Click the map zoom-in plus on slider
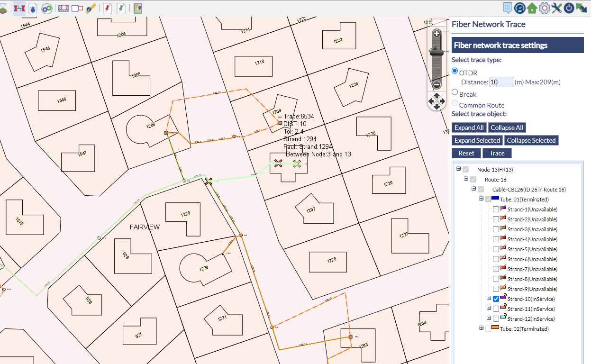The width and height of the screenshot is (591, 364). pyautogui.click(x=436, y=34)
